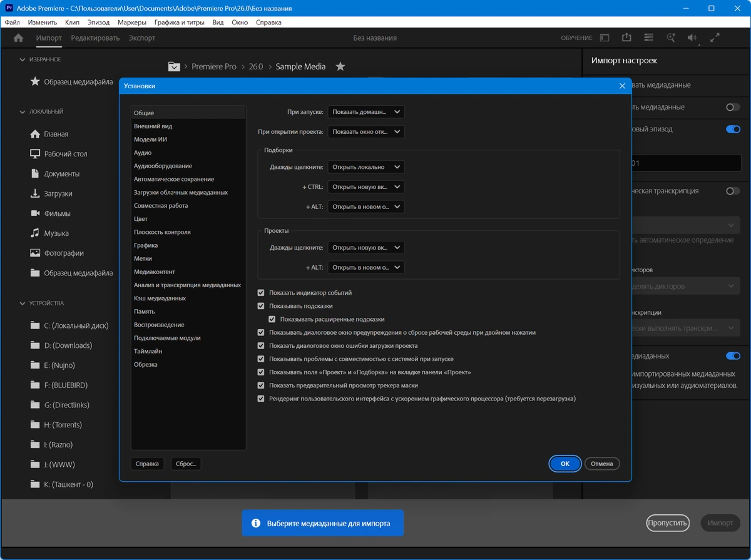Open Проекты Дважды щелкните dropdown
The height and width of the screenshot is (560, 751).
click(x=366, y=248)
